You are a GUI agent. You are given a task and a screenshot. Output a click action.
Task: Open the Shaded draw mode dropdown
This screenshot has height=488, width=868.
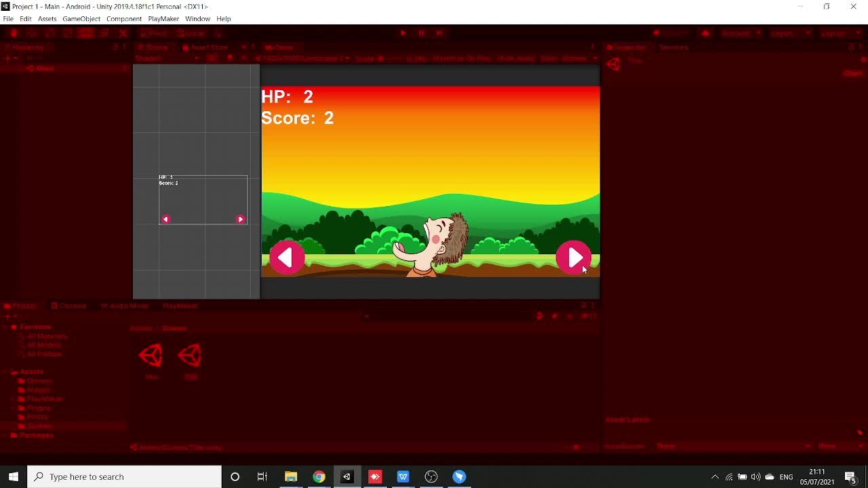coord(166,58)
